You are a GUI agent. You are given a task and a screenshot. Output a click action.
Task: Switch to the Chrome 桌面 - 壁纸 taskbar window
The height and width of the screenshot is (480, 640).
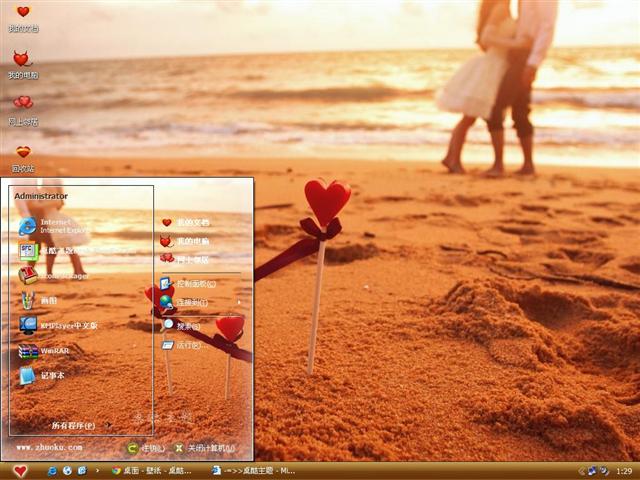coord(152,471)
